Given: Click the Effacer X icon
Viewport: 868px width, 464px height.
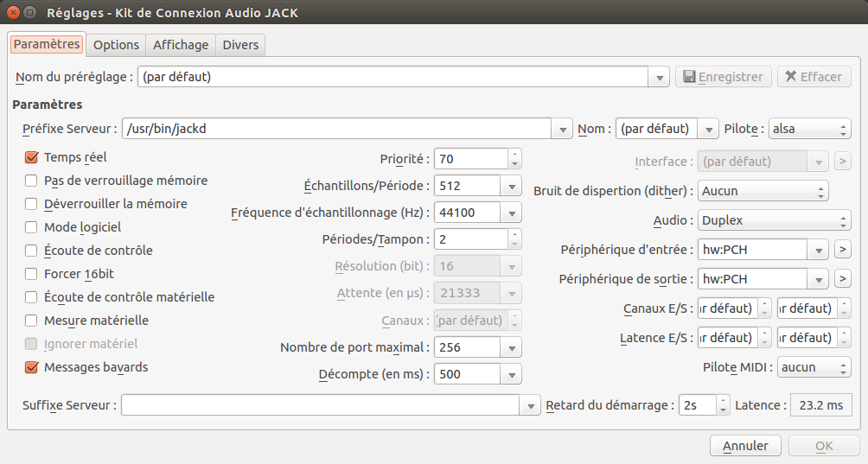Looking at the screenshot, I should point(790,77).
